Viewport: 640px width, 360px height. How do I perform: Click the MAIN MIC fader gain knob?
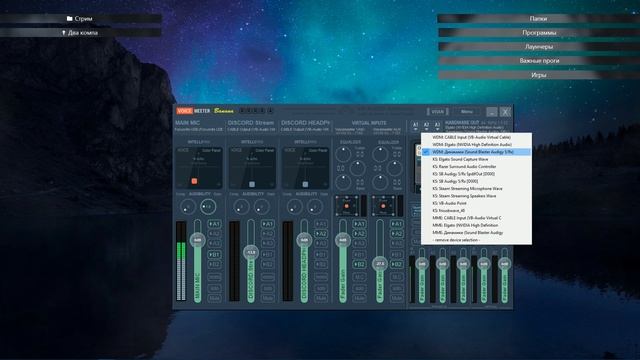198,240
